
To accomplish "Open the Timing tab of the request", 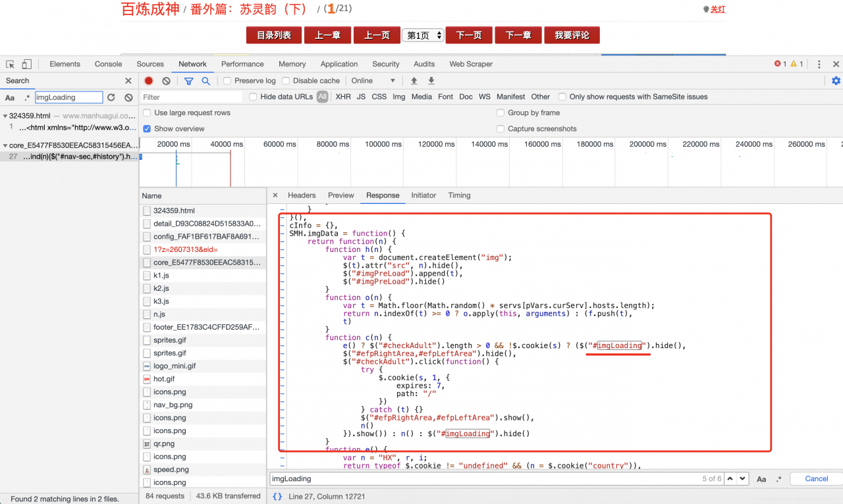I will point(459,195).
